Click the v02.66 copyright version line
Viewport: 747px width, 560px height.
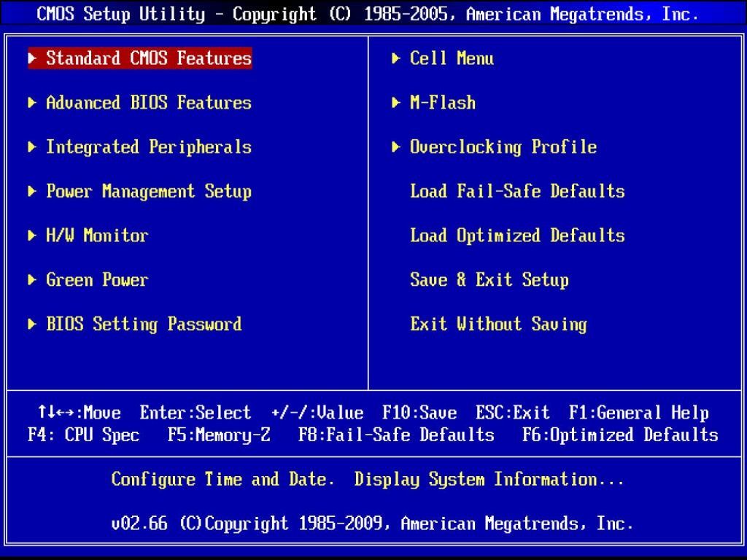click(x=373, y=524)
